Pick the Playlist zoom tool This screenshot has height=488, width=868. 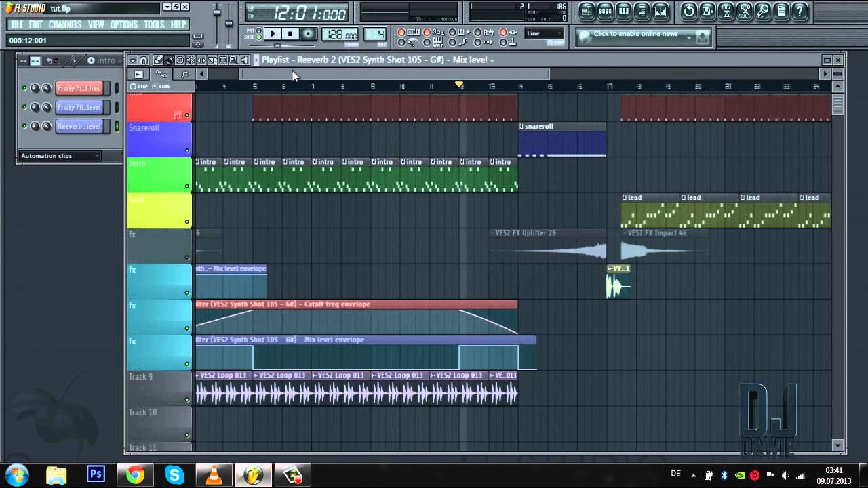coord(233,60)
